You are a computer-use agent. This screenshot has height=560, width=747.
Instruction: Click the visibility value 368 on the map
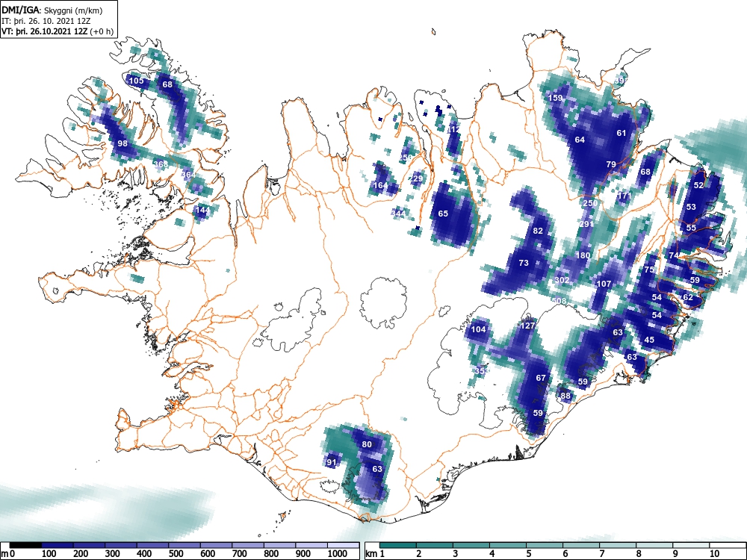tap(161, 164)
